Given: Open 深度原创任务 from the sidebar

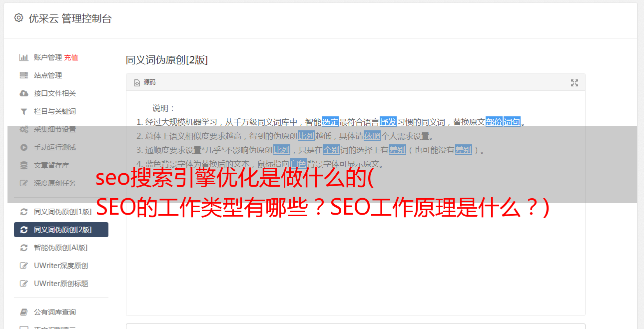Looking at the screenshot, I should [55, 183].
